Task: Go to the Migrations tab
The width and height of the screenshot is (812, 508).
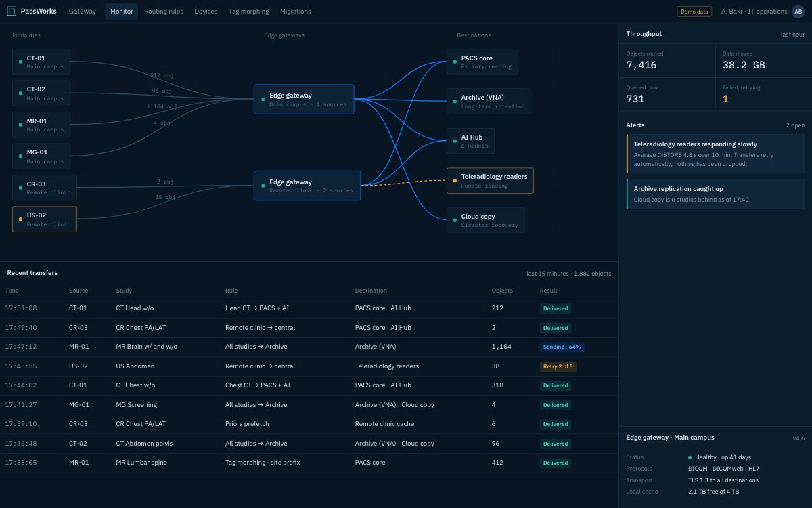Action: 296,12
